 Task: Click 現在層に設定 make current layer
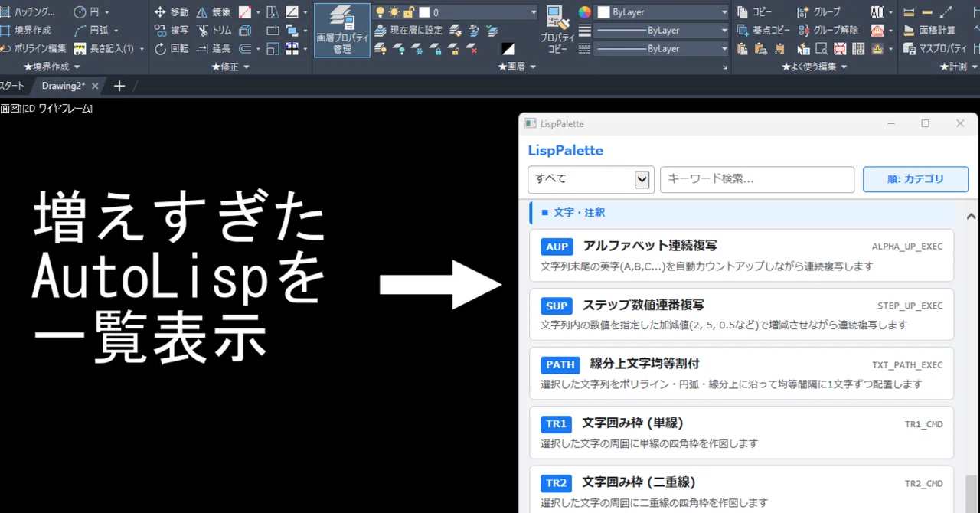[x=408, y=31]
